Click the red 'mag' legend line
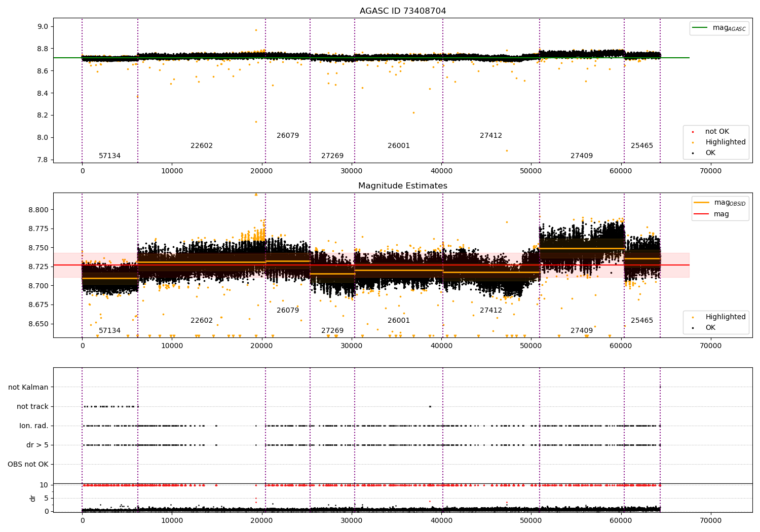This screenshot has height=532, width=760. [x=702, y=214]
